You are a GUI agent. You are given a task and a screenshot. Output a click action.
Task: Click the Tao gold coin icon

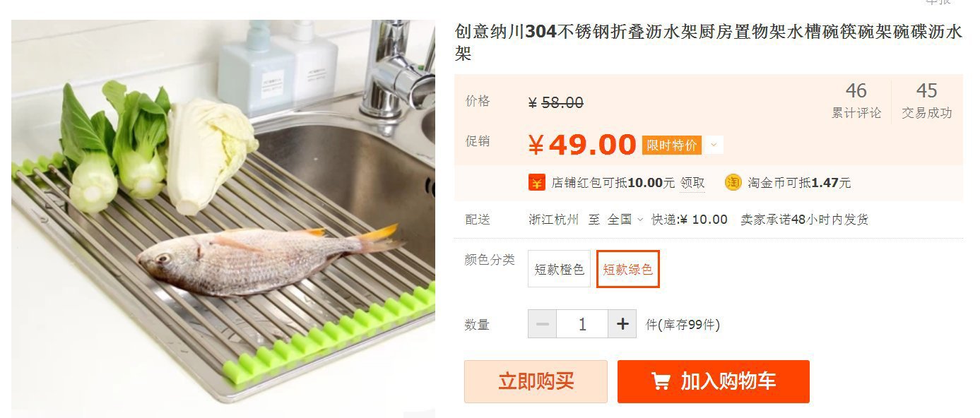pos(733,183)
